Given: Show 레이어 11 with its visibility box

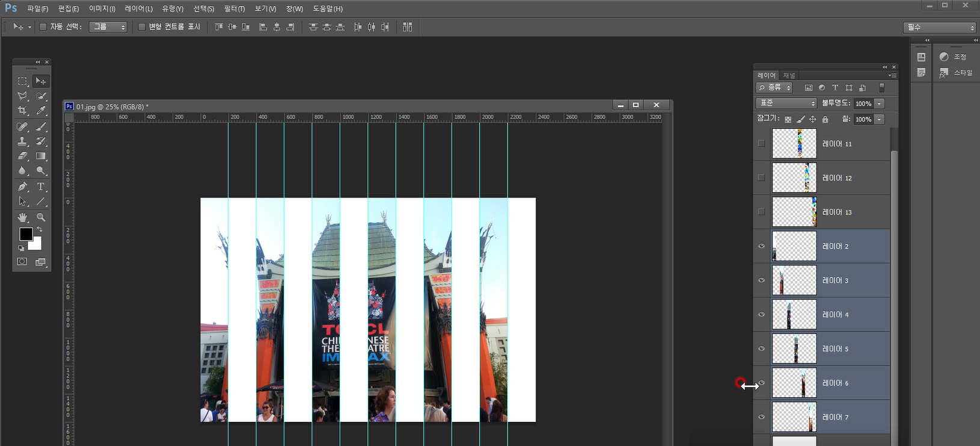Looking at the screenshot, I should coord(762,144).
